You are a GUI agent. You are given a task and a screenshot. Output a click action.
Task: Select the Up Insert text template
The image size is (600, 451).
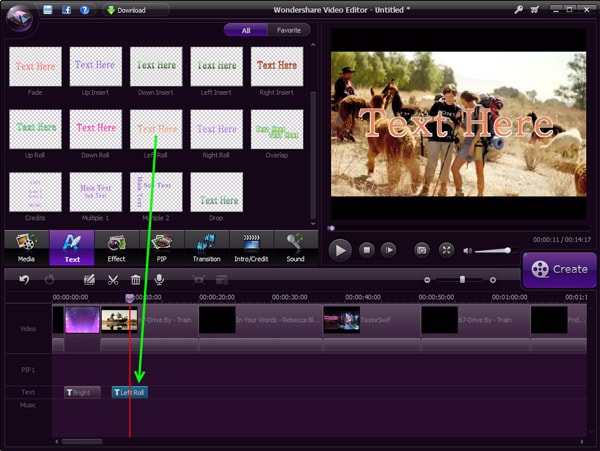96,67
